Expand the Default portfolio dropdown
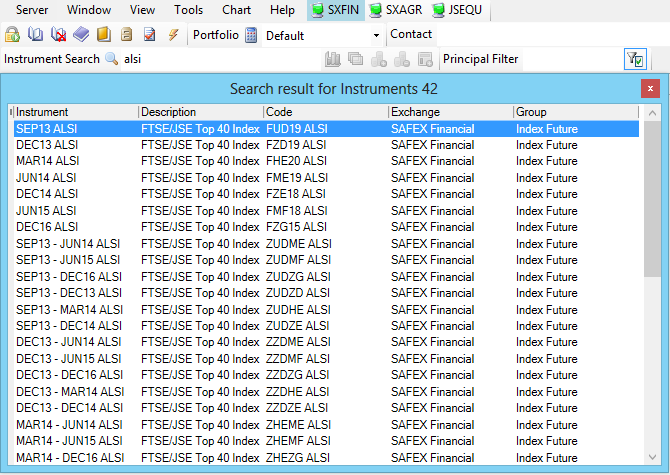This screenshot has height=475, width=670. [376, 36]
